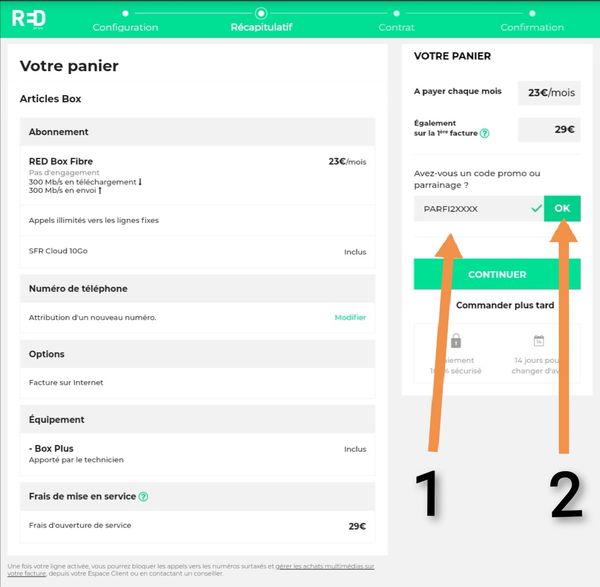Screen dimensions: 600x587
Task: Jump to the Contrat step
Action: 396,27
